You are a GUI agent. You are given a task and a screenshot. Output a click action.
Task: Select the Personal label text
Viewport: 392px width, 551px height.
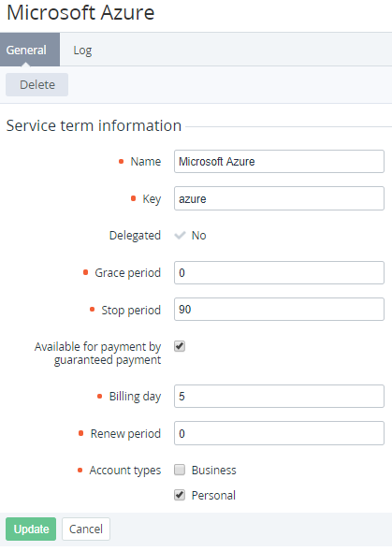(x=213, y=496)
